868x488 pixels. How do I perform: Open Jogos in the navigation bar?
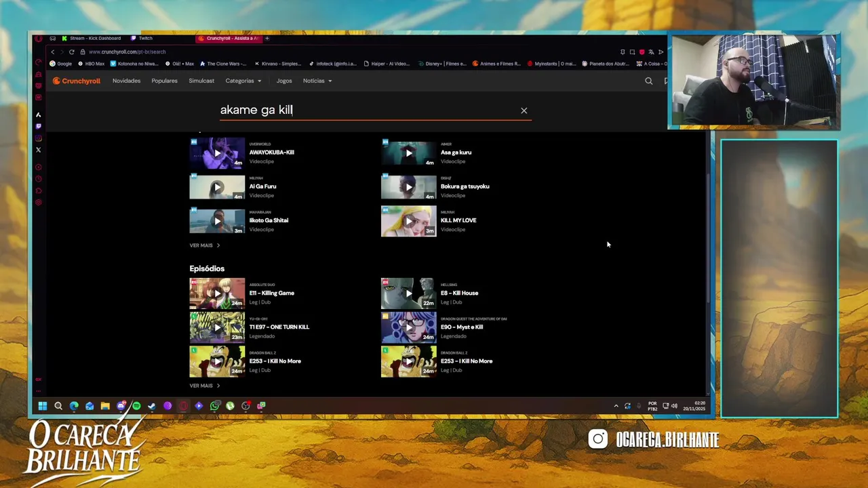click(x=284, y=81)
